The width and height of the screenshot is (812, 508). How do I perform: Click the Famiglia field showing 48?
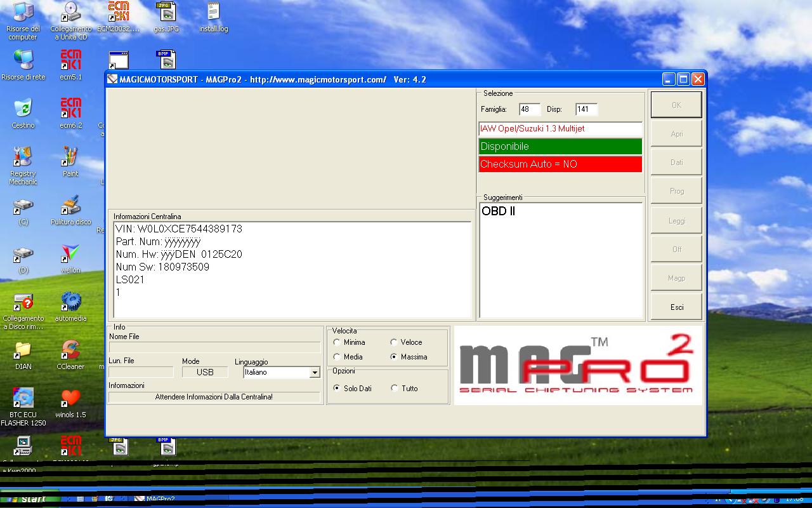530,109
